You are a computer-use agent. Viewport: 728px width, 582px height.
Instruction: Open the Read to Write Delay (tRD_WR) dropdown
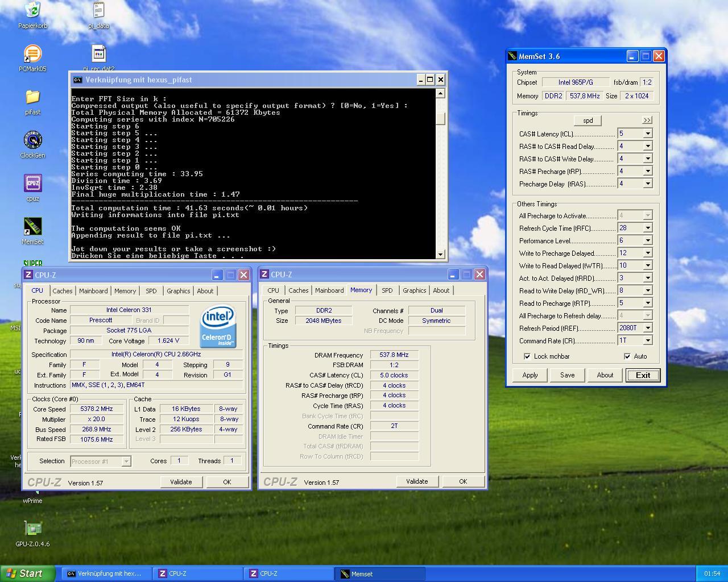click(x=647, y=290)
